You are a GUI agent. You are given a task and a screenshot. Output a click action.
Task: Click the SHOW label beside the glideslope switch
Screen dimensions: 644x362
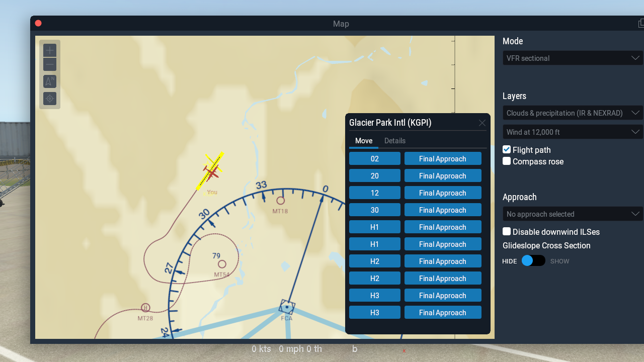click(560, 261)
